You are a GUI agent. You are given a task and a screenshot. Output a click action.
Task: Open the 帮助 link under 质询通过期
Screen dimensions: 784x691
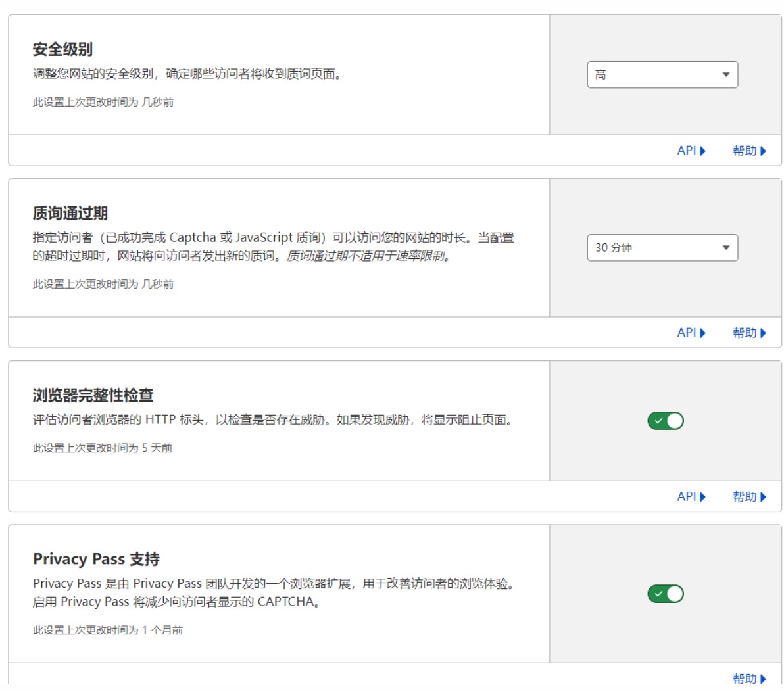tap(745, 333)
